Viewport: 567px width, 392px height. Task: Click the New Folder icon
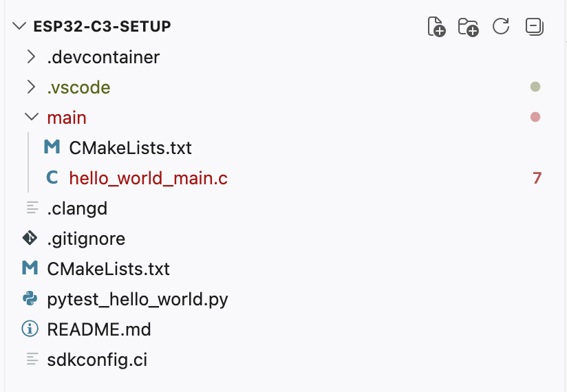click(469, 27)
